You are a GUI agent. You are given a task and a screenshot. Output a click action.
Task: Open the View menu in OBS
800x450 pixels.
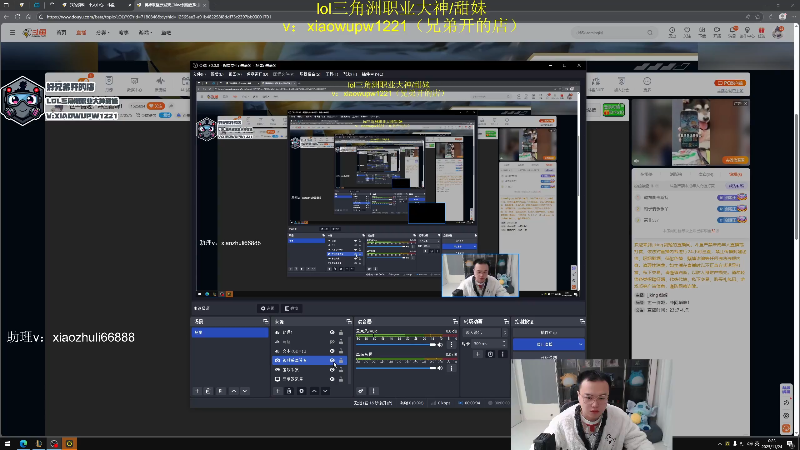[234, 74]
